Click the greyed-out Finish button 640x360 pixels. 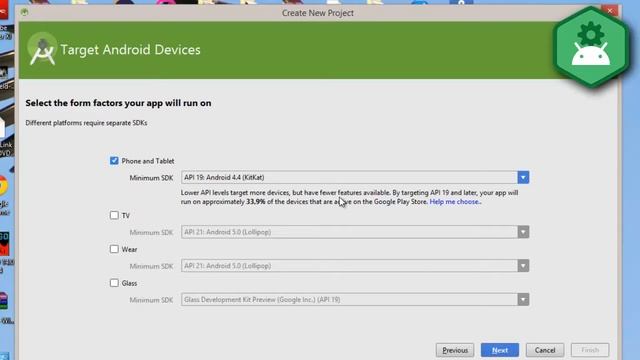pyautogui.click(x=590, y=350)
